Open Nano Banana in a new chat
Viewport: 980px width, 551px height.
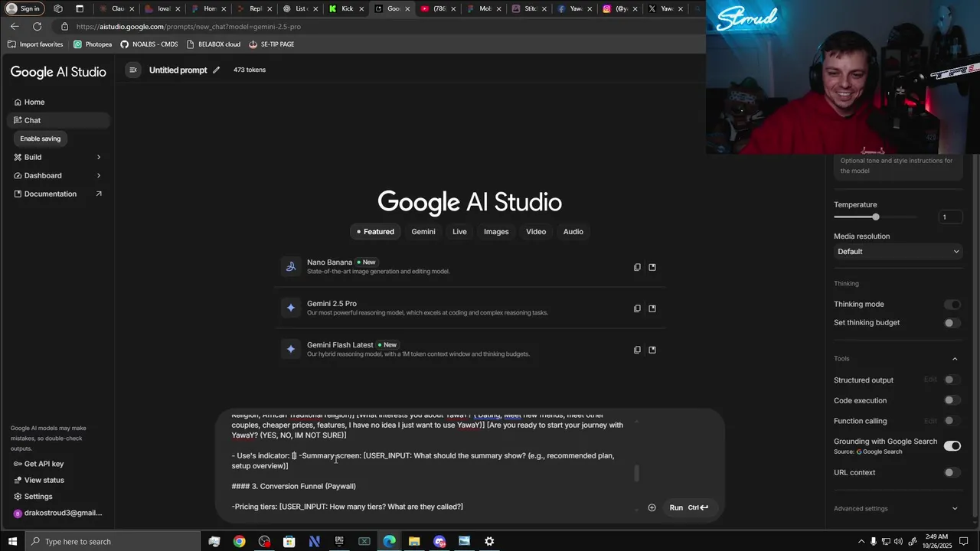click(652, 267)
